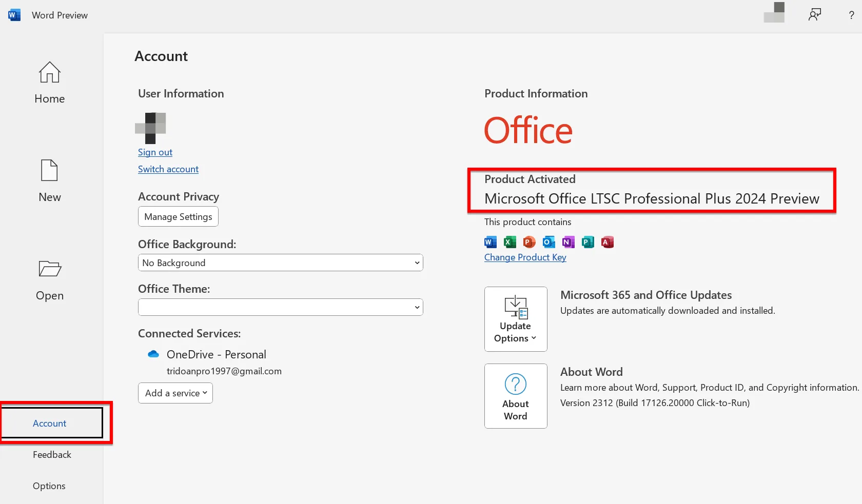This screenshot has height=504, width=862.
Task: Click the About Word button
Action: pyautogui.click(x=516, y=396)
